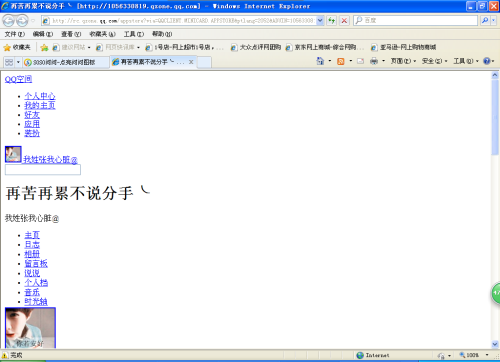This screenshot has width=500, height=362.
Task: Open the 页面 command bar menu
Action: point(403,61)
